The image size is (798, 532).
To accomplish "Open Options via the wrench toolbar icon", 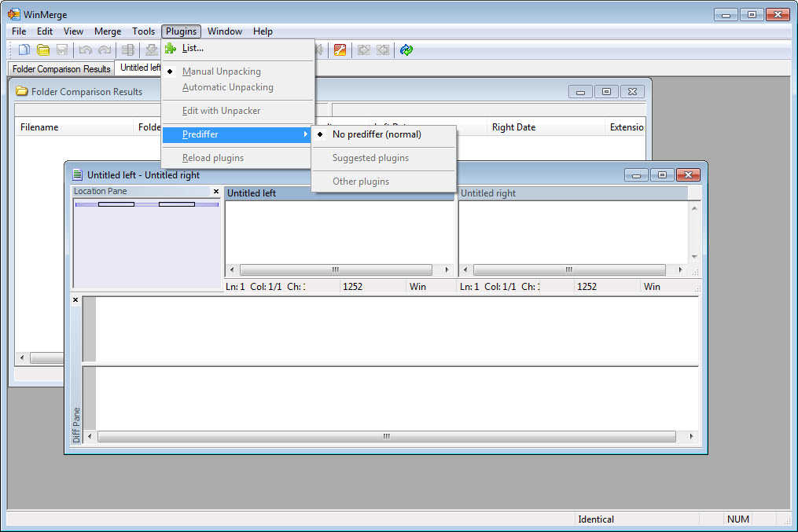I will 340,50.
